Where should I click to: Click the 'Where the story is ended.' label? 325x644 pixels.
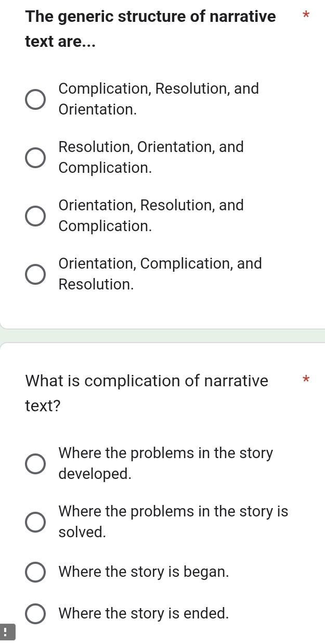point(144,613)
